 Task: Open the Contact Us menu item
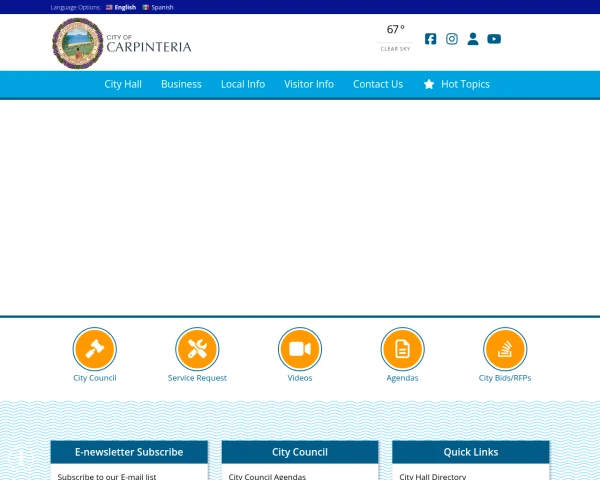tap(378, 84)
